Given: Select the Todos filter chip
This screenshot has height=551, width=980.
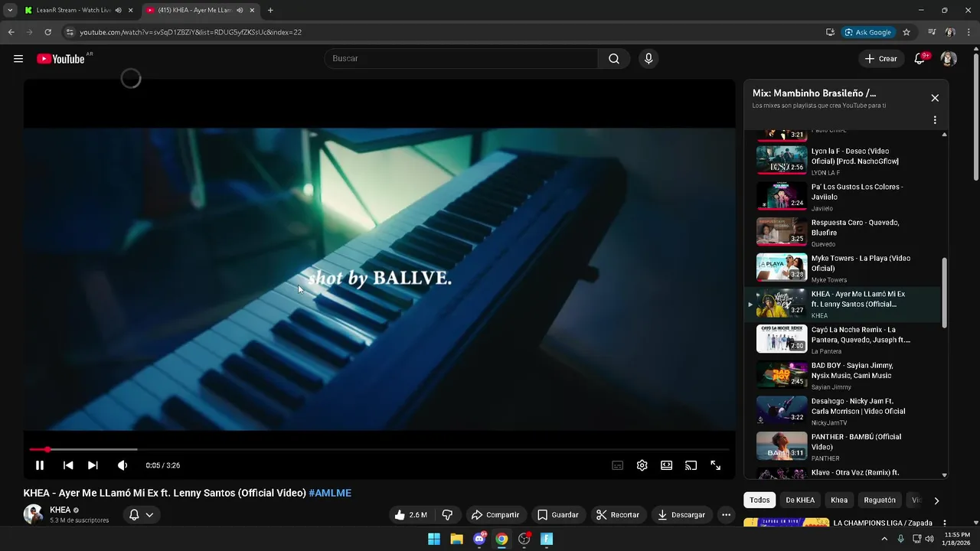Looking at the screenshot, I should pyautogui.click(x=759, y=500).
